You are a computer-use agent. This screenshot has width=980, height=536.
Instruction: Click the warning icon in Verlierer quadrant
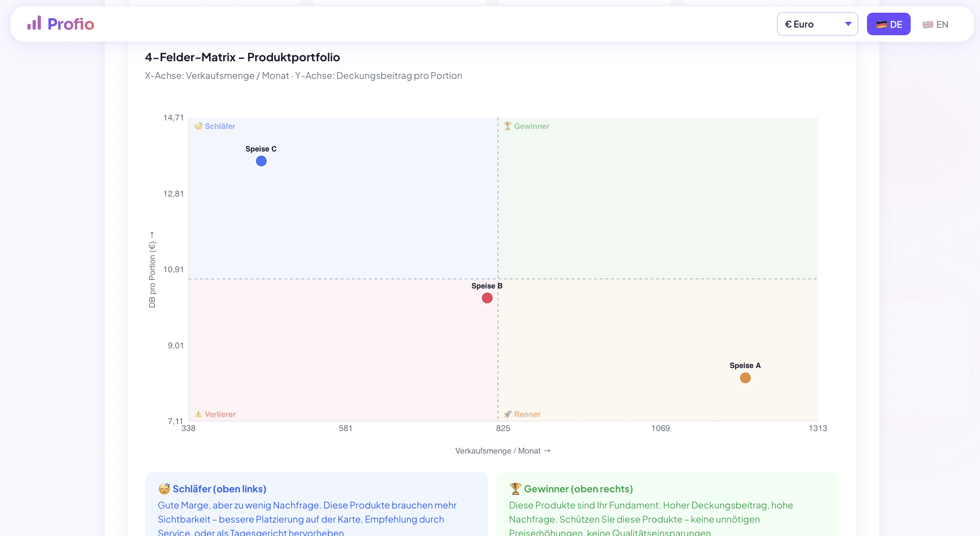point(198,414)
